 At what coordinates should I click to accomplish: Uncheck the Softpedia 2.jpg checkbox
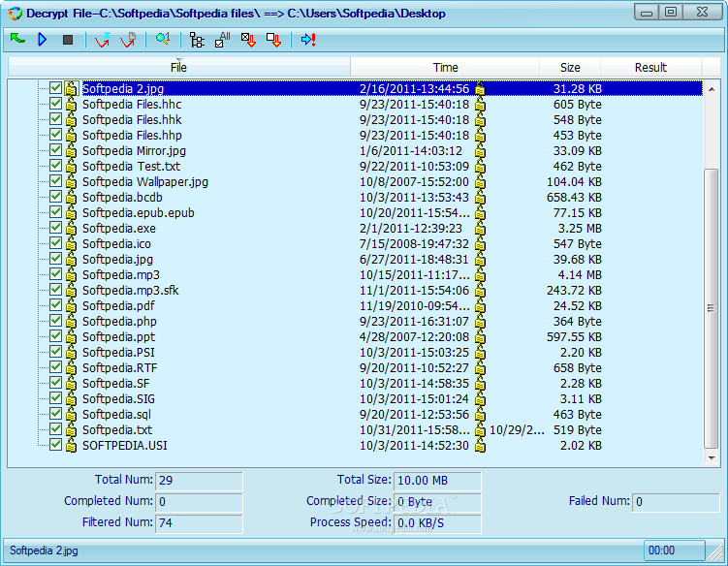click(x=55, y=87)
